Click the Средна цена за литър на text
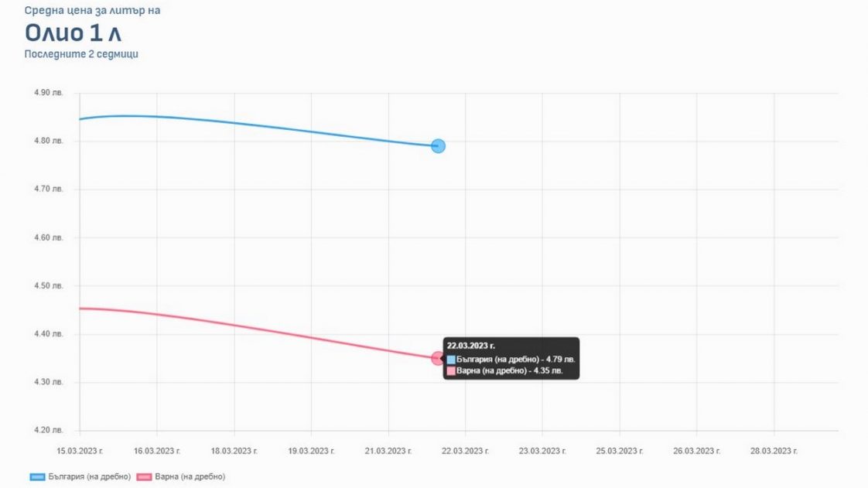 pos(93,11)
